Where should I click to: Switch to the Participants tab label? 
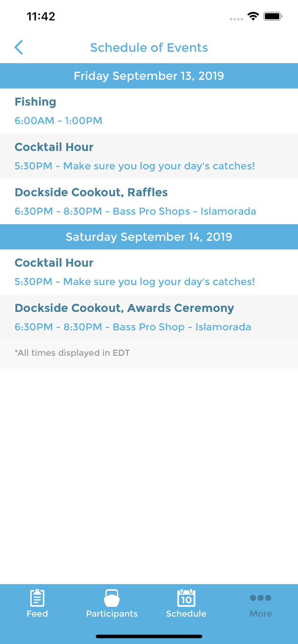112,614
